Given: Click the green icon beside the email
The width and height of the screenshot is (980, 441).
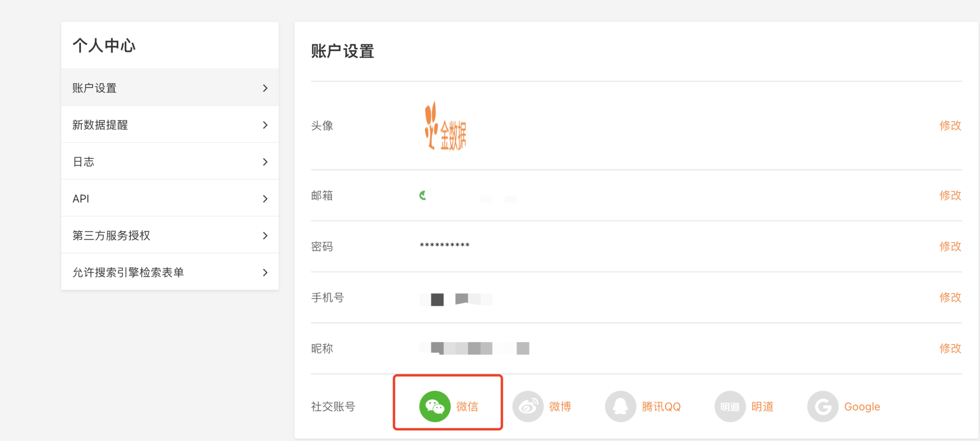Looking at the screenshot, I should pos(424,195).
